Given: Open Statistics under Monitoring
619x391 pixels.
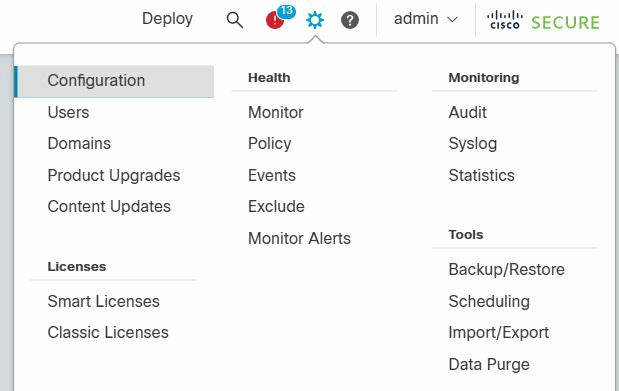Looking at the screenshot, I should [x=481, y=175].
